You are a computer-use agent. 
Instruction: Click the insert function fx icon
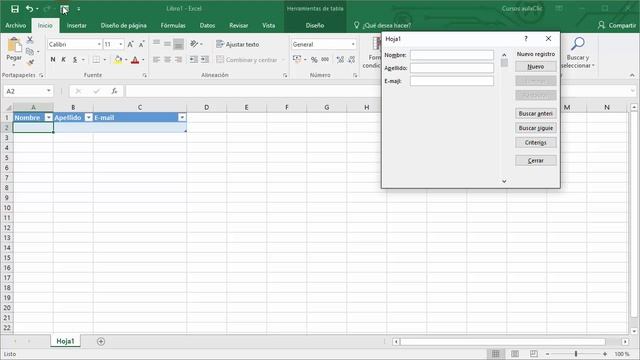click(114, 91)
